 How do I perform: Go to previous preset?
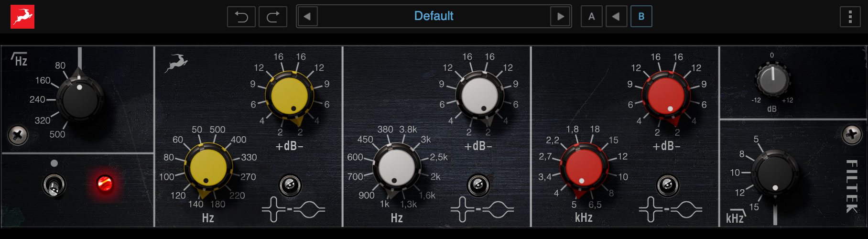tap(307, 17)
